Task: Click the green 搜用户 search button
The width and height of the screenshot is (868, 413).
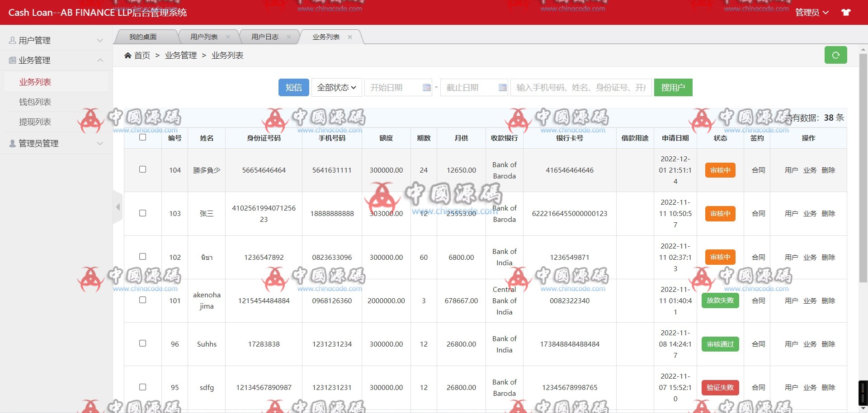Action: point(673,88)
